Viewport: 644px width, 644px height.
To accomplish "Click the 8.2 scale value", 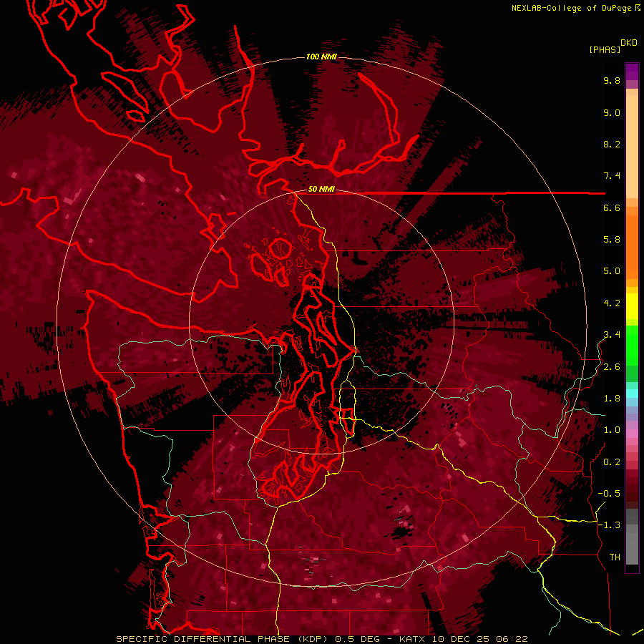I will tap(612, 144).
